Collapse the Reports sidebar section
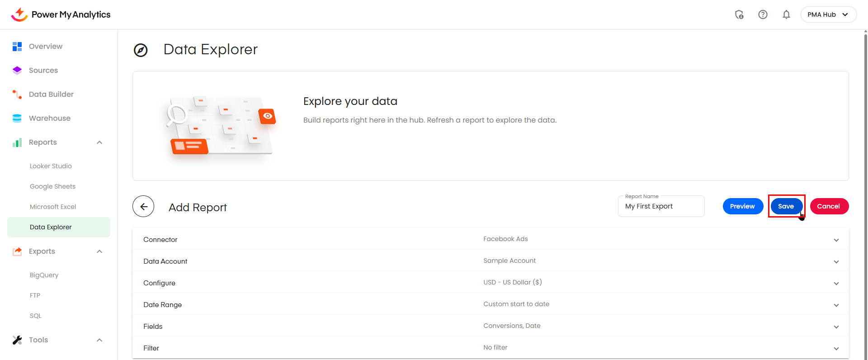Image resolution: width=868 pixels, height=360 pixels. click(x=99, y=142)
